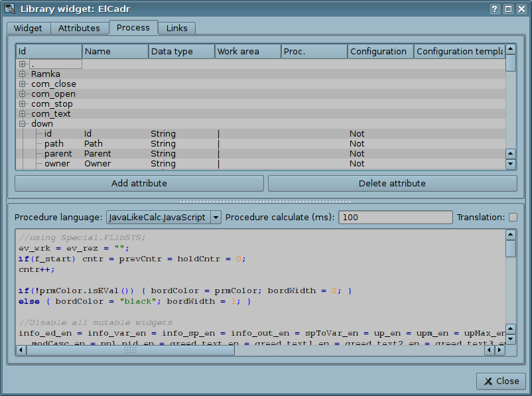Image resolution: width=532 pixels, height=396 pixels.
Task: Focus the Procedure calculate (ms) field
Action: coord(395,218)
